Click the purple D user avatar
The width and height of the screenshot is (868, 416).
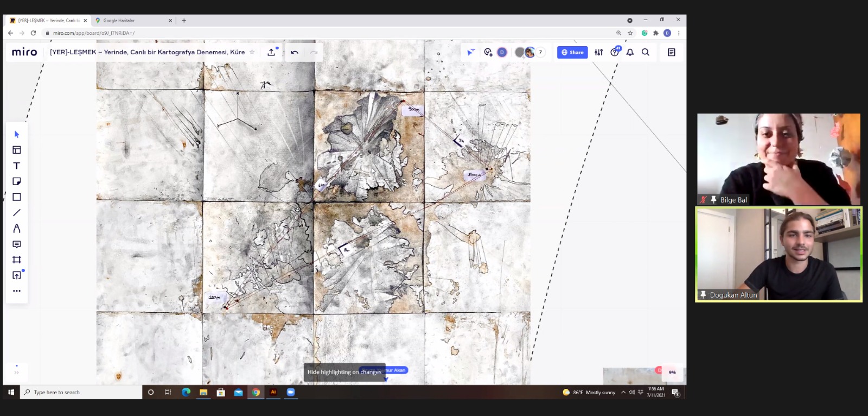click(x=502, y=52)
